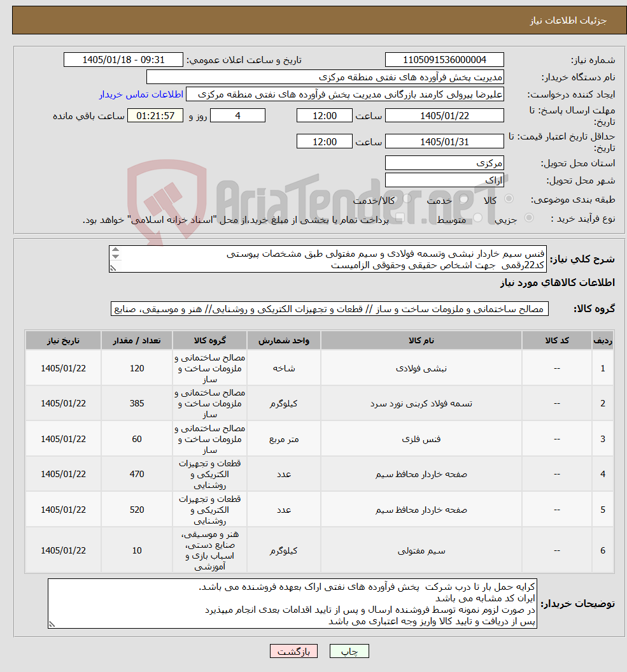Click the بازگشت (back) button
627x672 pixels.
pyautogui.click(x=293, y=652)
